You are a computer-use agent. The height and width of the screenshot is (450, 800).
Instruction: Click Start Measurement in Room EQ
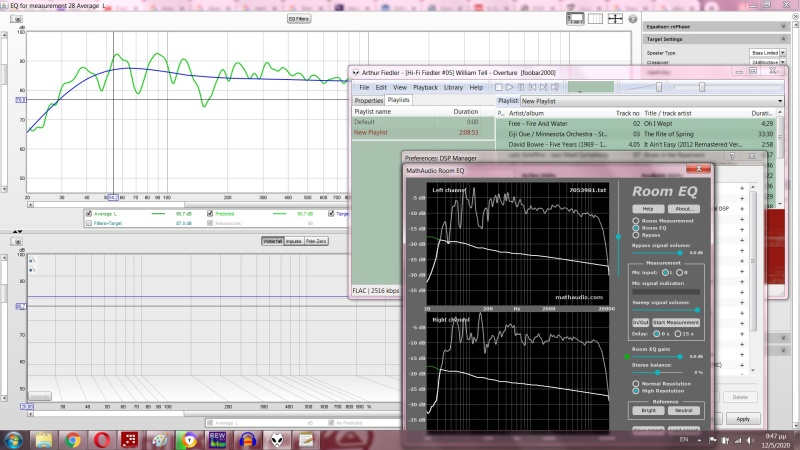[676, 322]
